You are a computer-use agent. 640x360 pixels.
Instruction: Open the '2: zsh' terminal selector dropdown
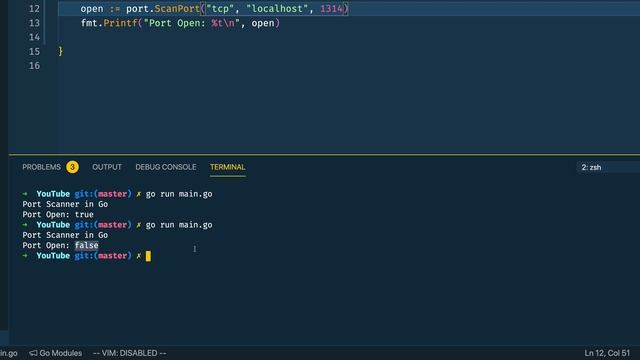(608, 167)
